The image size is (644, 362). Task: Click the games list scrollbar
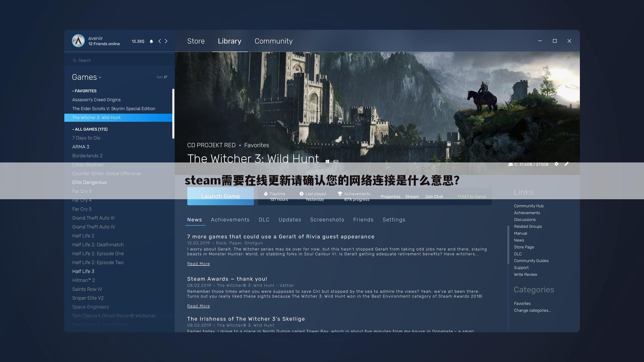(173, 113)
